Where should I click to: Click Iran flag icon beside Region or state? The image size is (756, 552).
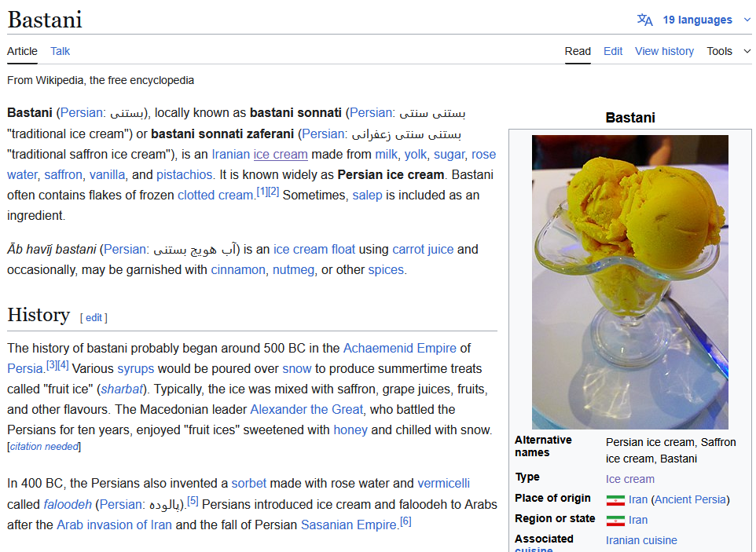[615, 521]
